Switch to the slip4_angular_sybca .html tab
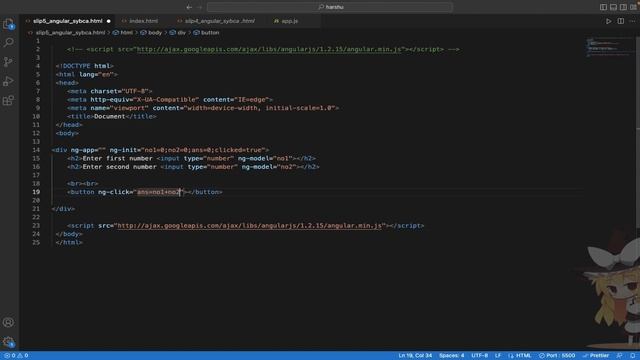Viewport: 640px width, 360px height. click(220, 21)
